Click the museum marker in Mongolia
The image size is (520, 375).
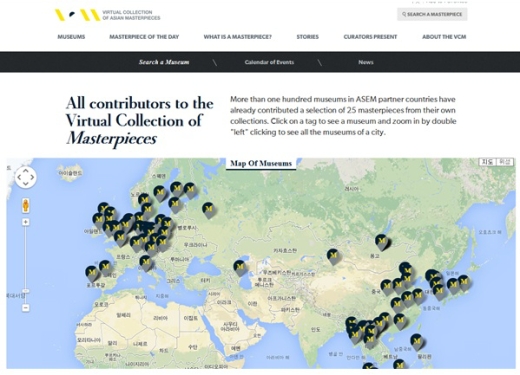(382, 242)
